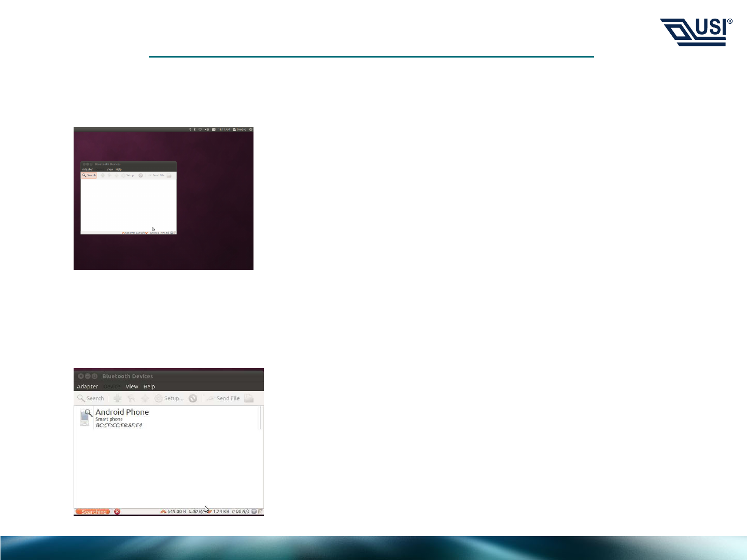Screen dimensions: 747x560
Task: Open Device menu in Android Phone window
Action: pos(111,386)
